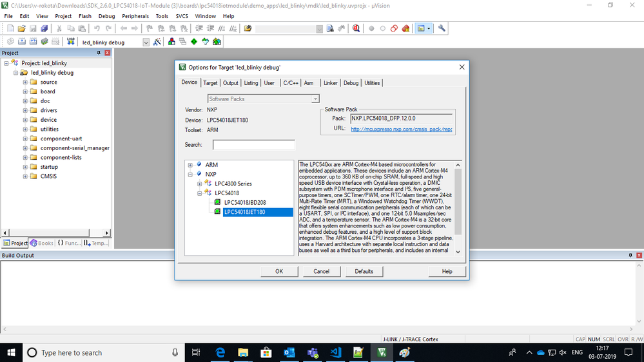644x362 pixels.
Task: Switch to the Target tab
Action: tap(210, 83)
